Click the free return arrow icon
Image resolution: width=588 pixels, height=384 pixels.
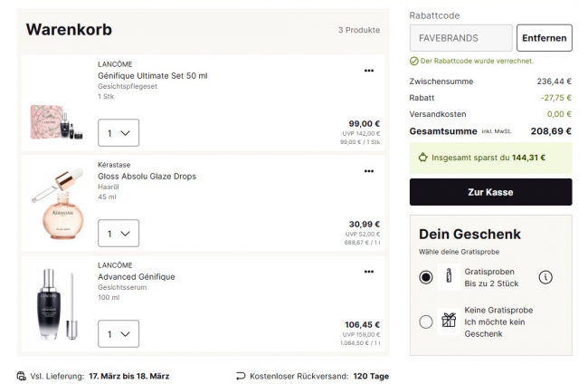241,375
